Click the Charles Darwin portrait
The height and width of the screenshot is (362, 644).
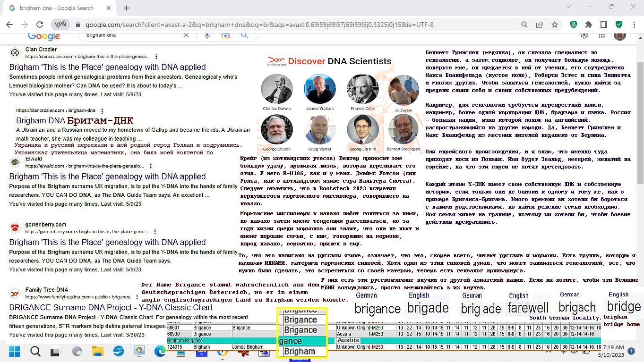[x=277, y=89]
